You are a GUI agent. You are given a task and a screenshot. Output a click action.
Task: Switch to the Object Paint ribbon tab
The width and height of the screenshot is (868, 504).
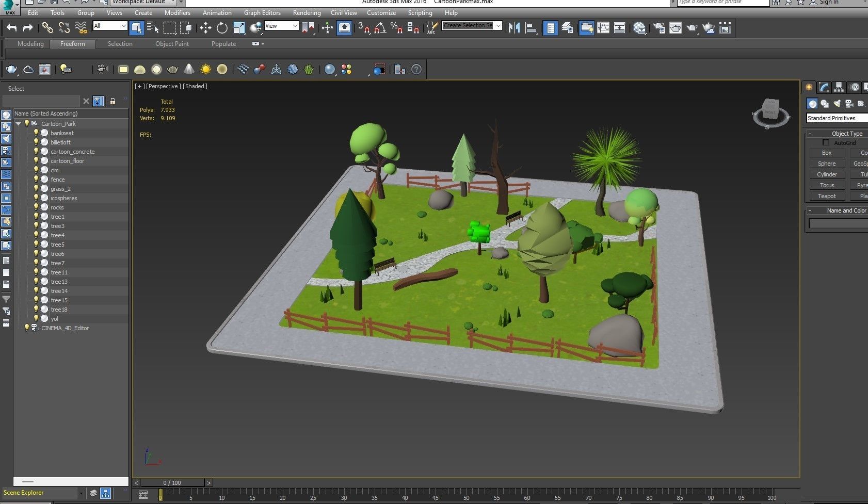pyautogui.click(x=172, y=44)
